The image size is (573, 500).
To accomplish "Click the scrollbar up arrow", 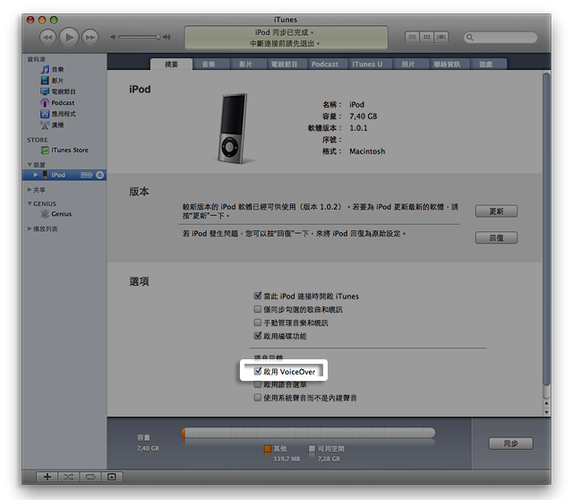I will [x=547, y=404].
